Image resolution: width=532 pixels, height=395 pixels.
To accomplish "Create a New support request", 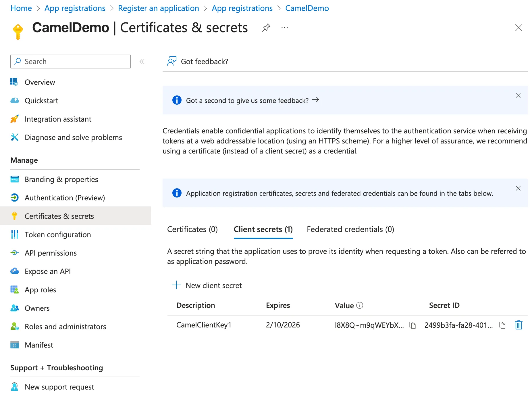I will click(59, 387).
